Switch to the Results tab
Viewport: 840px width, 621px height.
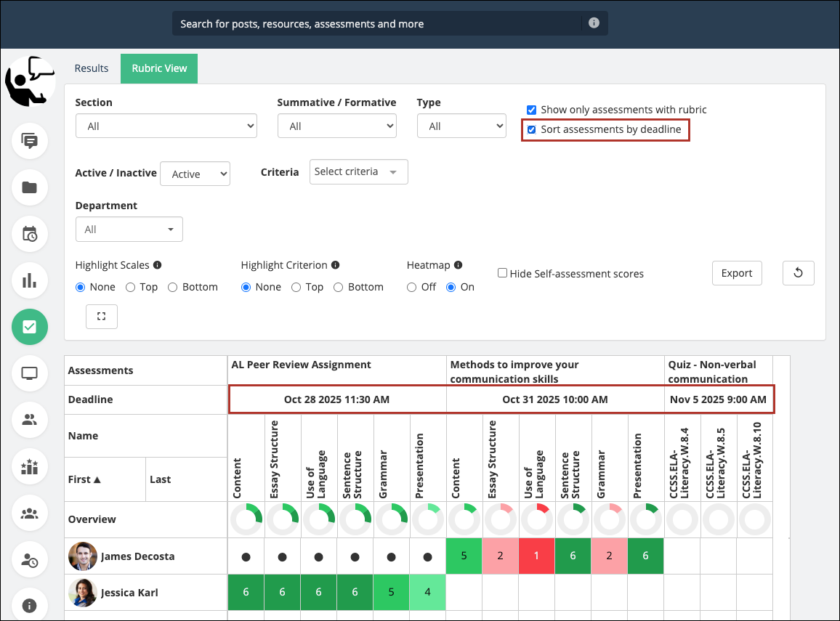(92, 68)
